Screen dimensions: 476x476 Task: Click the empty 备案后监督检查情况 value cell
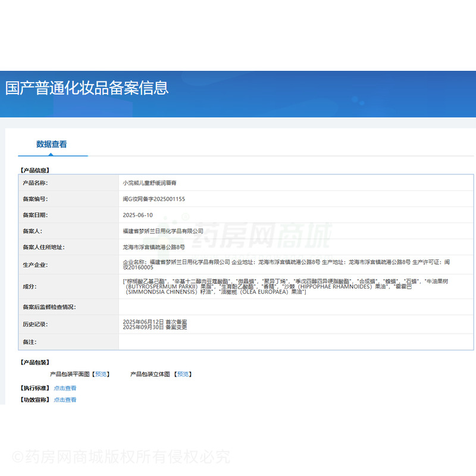296,307
